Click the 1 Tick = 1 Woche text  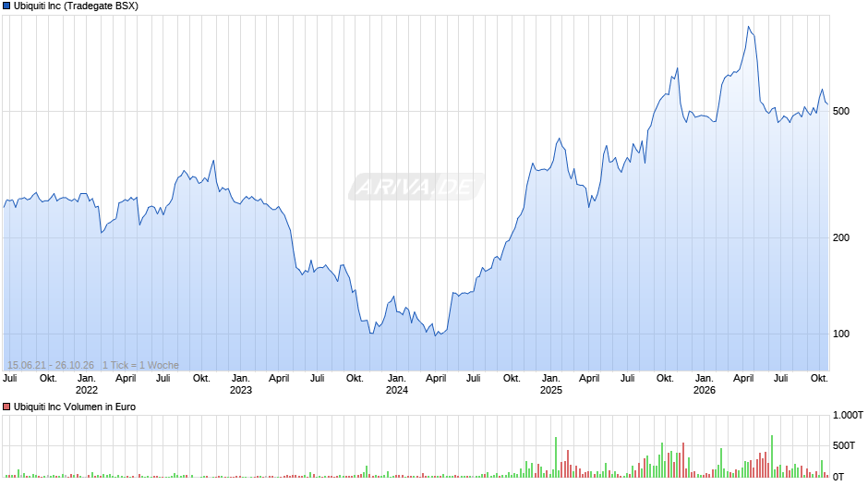click(x=140, y=365)
